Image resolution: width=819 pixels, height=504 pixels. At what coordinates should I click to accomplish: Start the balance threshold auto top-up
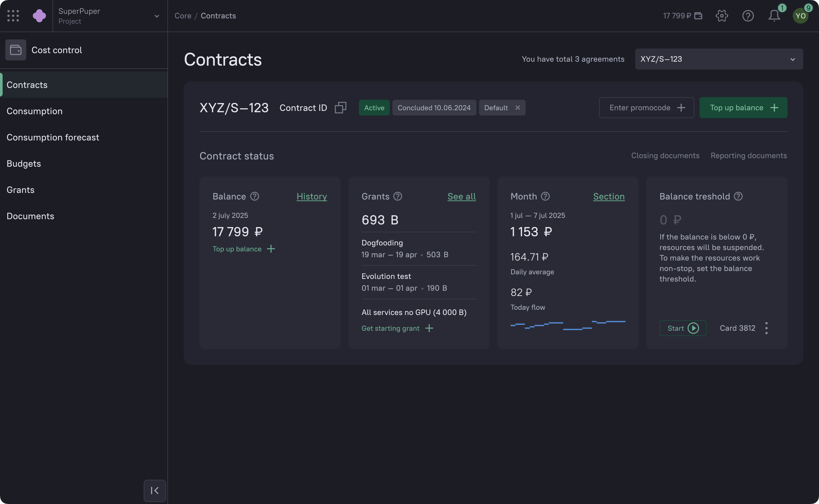click(x=683, y=328)
